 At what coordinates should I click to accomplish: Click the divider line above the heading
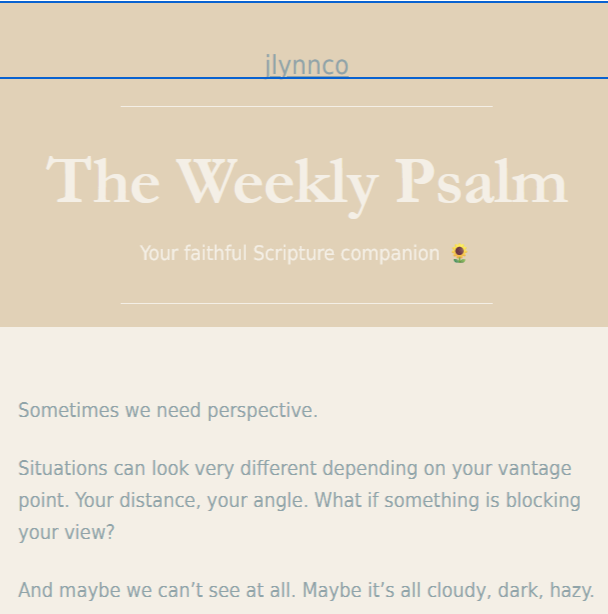[307, 106]
